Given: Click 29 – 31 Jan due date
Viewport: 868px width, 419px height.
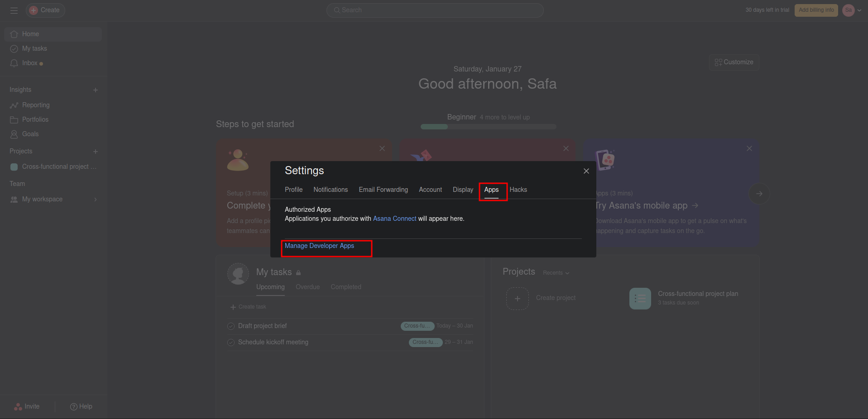Looking at the screenshot, I should (459, 342).
